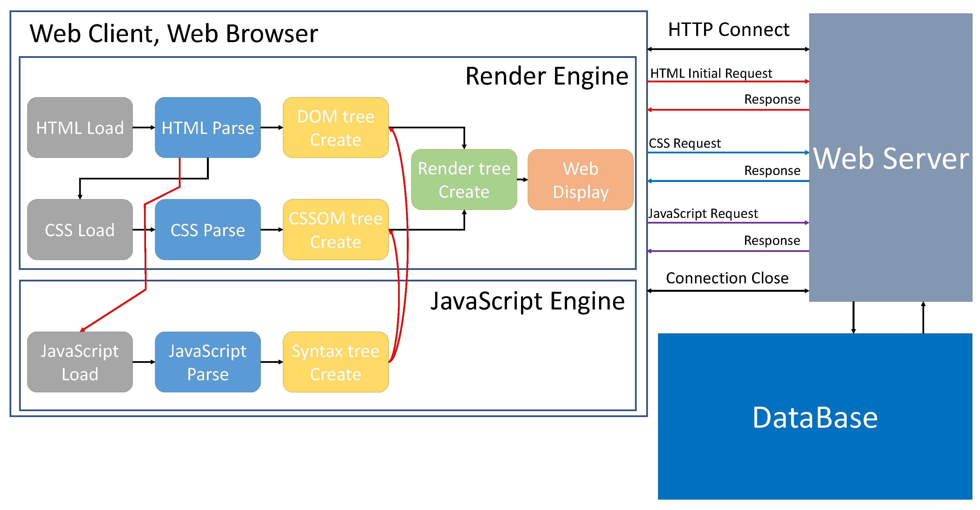Click the HTTP Connect label
This screenshot has height=510, width=980.
coord(728,30)
